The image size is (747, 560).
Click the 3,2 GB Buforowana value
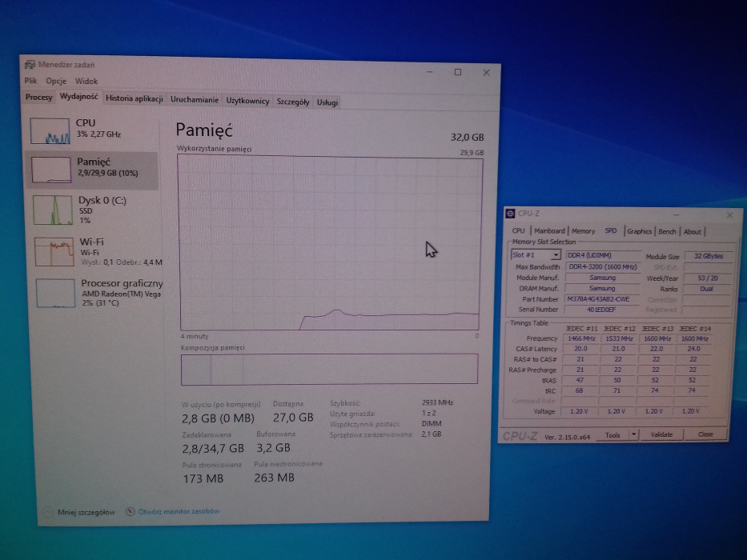point(274,448)
